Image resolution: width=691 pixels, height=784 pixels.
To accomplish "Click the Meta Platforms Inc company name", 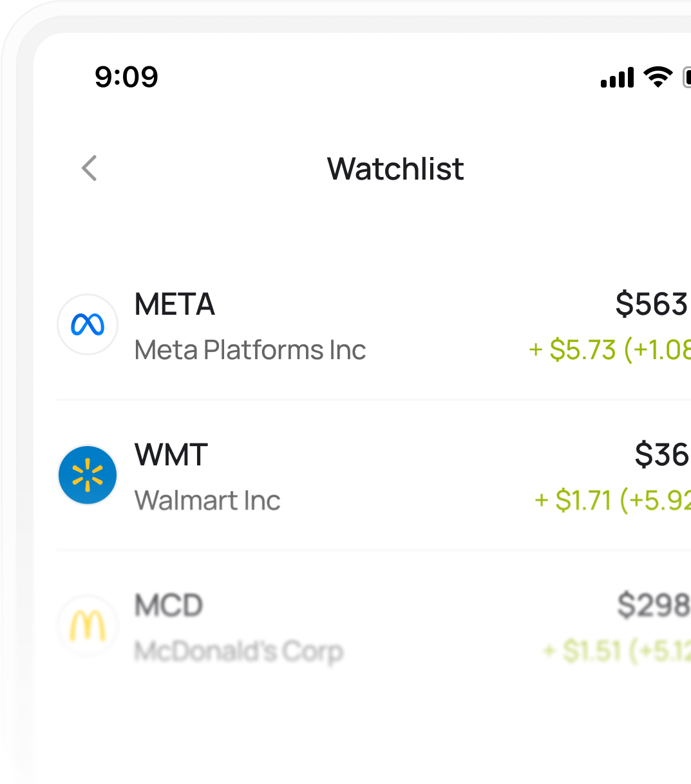I will pos(250,350).
